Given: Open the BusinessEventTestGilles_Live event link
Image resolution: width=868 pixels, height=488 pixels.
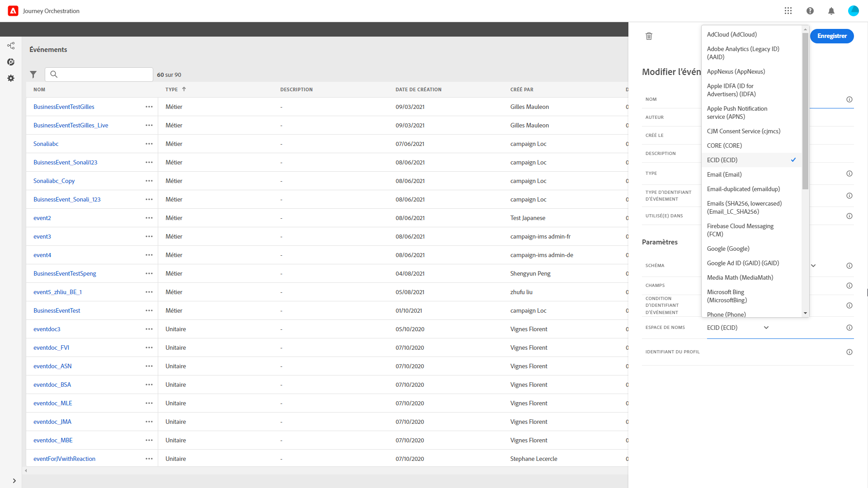Looking at the screenshot, I should pyautogui.click(x=71, y=125).
